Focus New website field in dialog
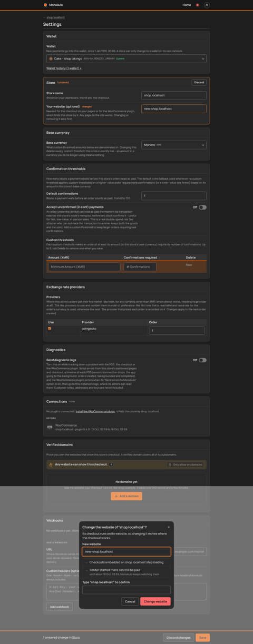253x644 pixels. tap(126, 552)
